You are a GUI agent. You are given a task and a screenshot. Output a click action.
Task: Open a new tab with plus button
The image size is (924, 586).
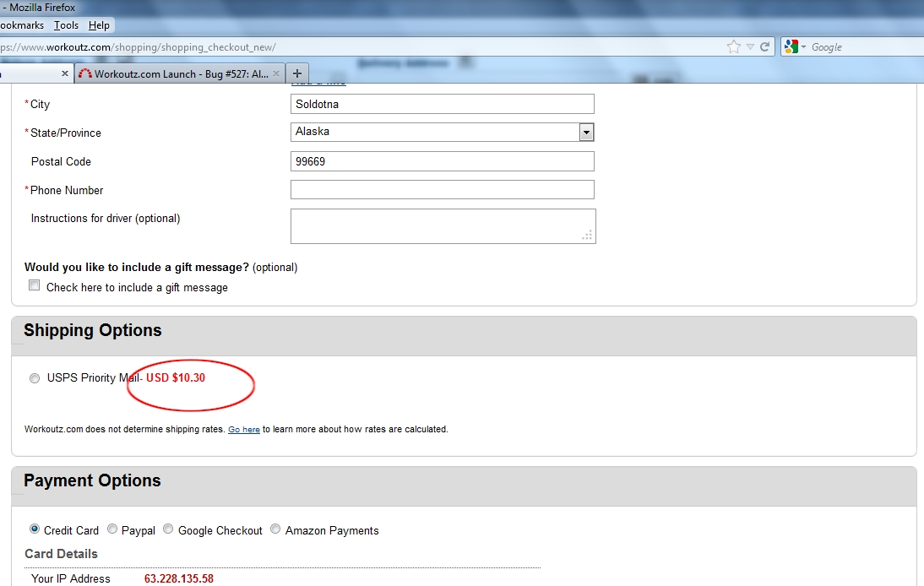297,73
